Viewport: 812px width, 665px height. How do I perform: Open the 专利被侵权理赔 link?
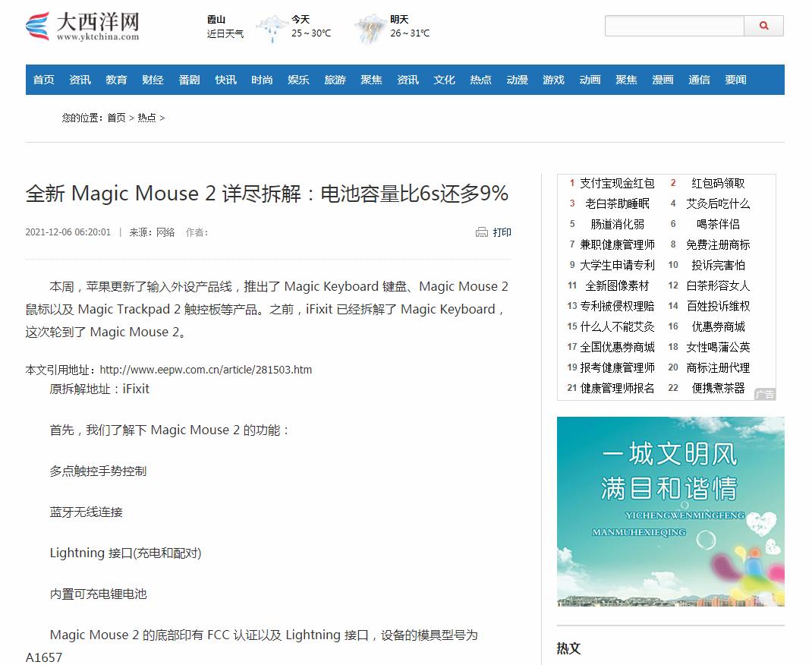(x=617, y=306)
